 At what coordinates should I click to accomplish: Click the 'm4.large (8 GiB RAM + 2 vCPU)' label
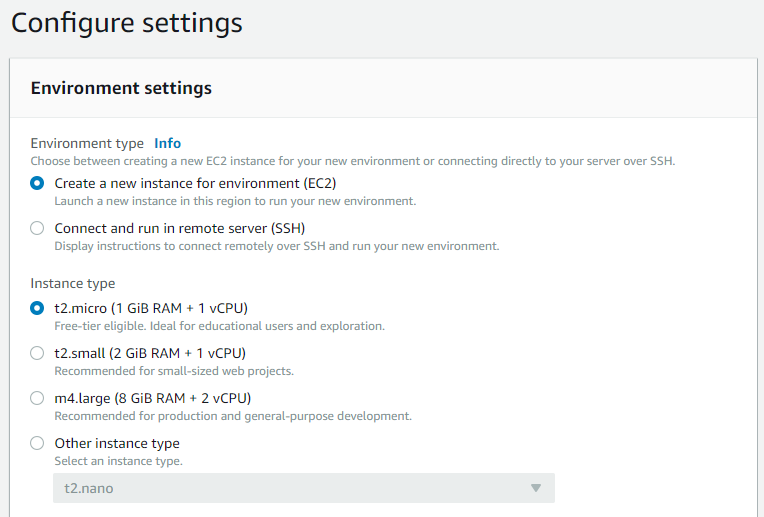152,398
